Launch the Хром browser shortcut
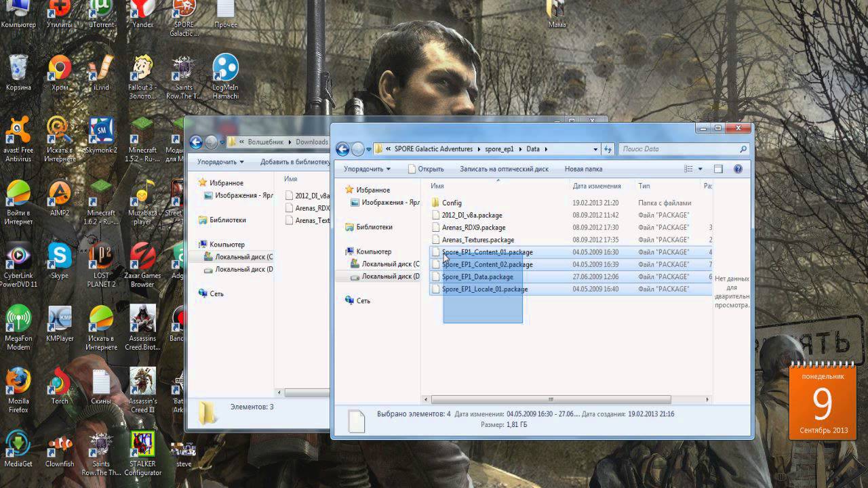This screenshot has height=488, width=868. (x=60, y=73)
